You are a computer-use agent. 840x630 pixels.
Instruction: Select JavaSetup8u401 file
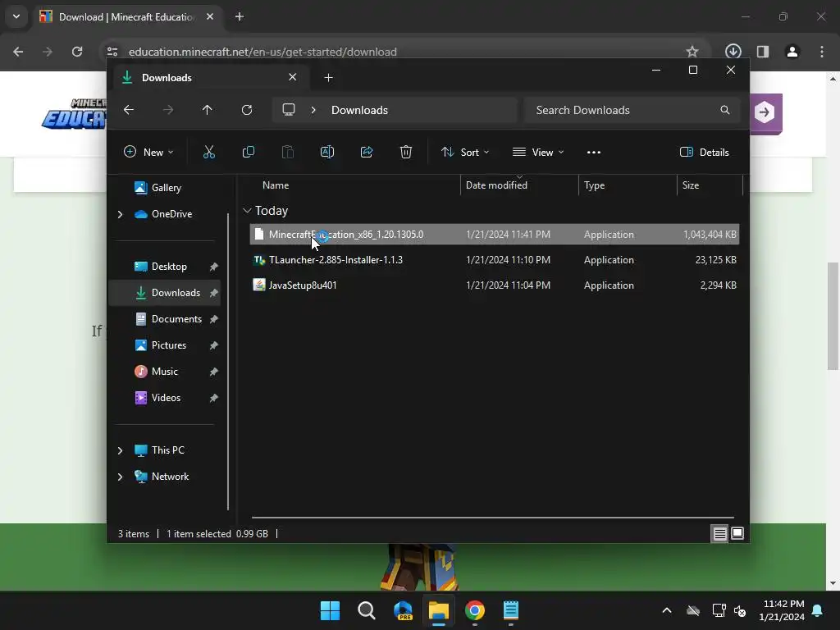(494, 285)
